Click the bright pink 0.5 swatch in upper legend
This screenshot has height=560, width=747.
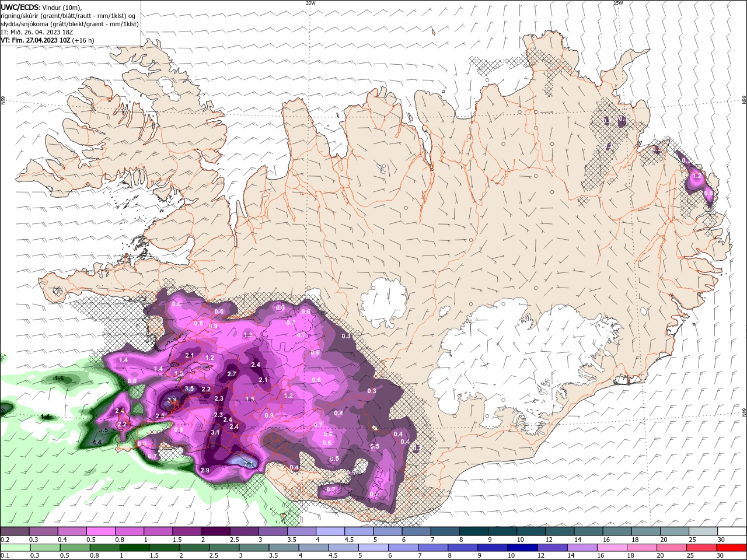point(100,531)
